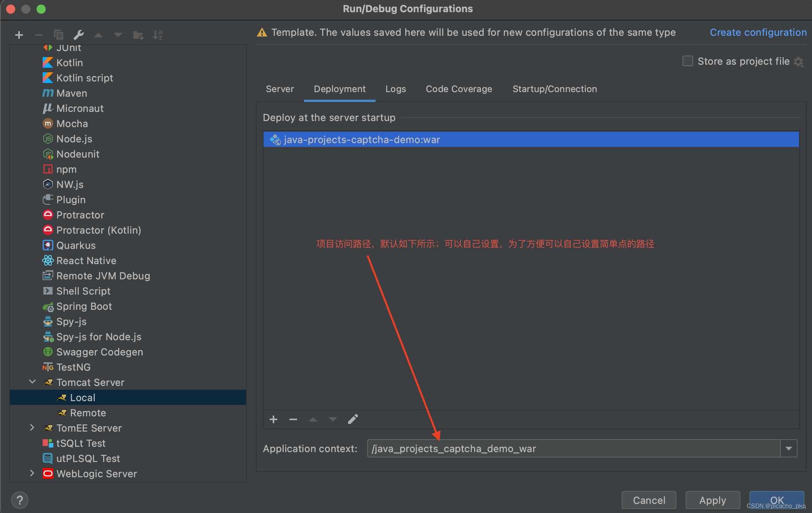
Task: Click the pencil edit artifact icon
Action: pyautogui.click(x=353, y=419)
